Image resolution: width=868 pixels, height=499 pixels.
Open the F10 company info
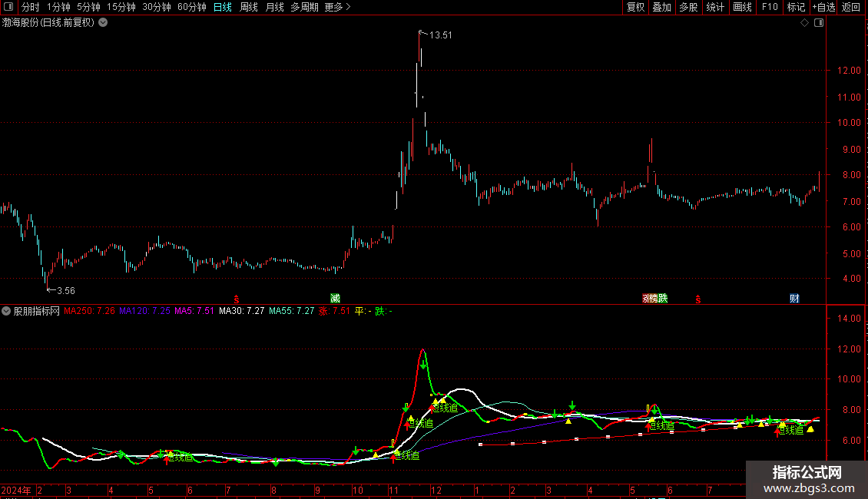770,7
